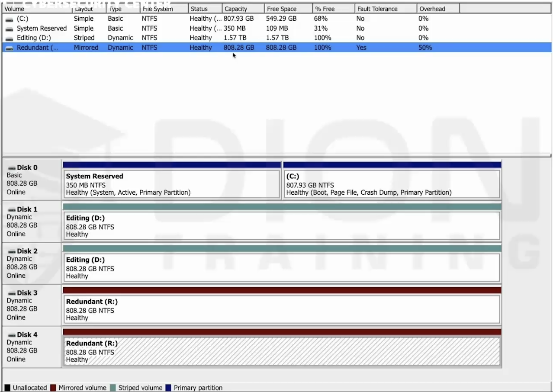Select the Editing (D:) volume on Disk 2
The image size is (553, 392).
pyautogui.click(x=281, y=268)
